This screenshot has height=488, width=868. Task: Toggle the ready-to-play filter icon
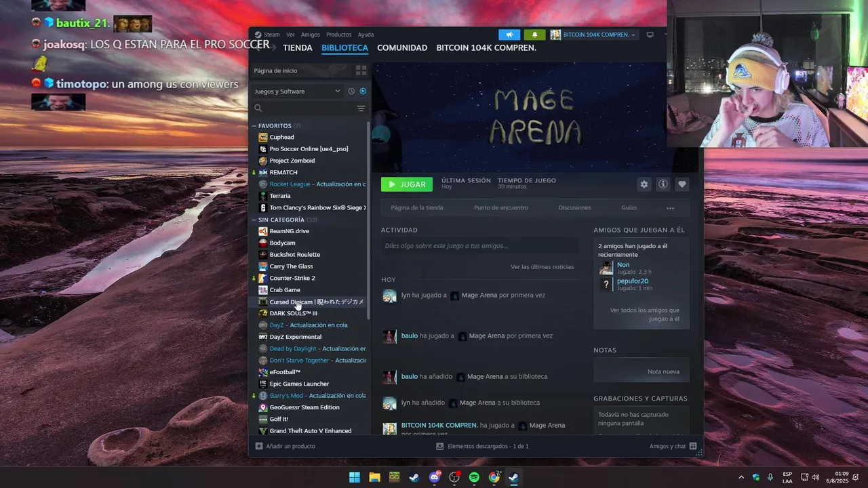pos(363,91)
